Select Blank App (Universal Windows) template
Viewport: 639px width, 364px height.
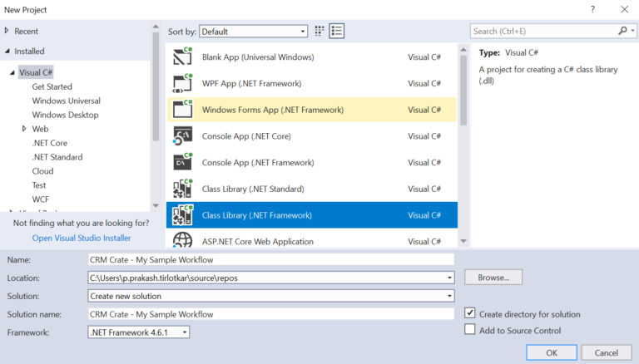tap(312, 57)
